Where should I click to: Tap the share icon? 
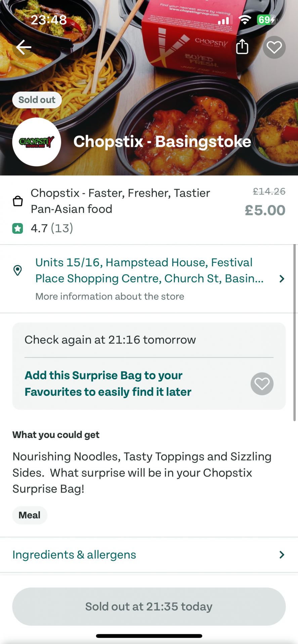(242, 47)
